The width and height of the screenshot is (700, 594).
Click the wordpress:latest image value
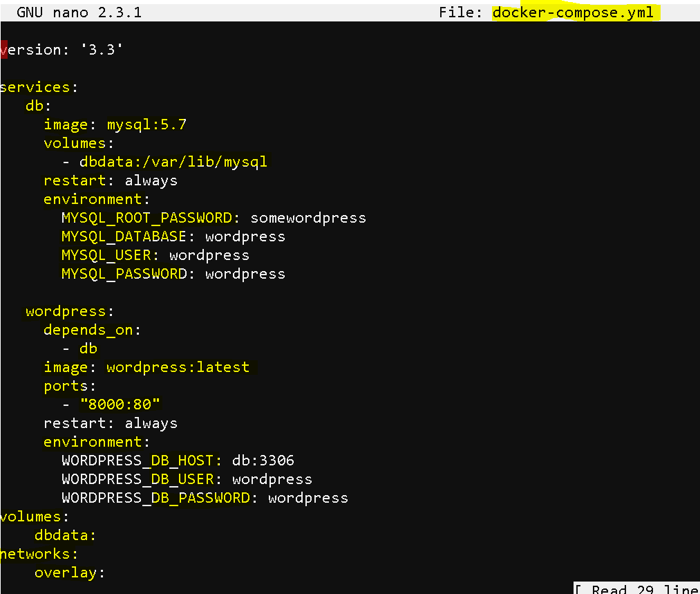pyautogui.click(x=178, y=367)
